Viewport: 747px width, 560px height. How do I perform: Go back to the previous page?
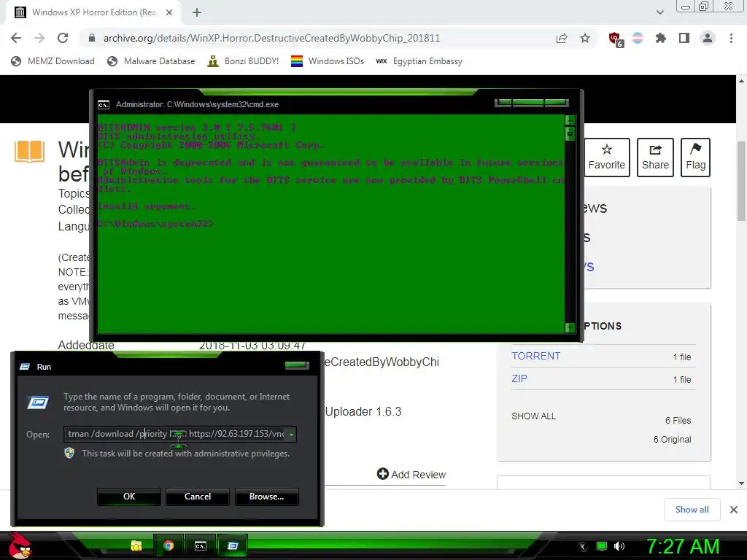(16, 38)
